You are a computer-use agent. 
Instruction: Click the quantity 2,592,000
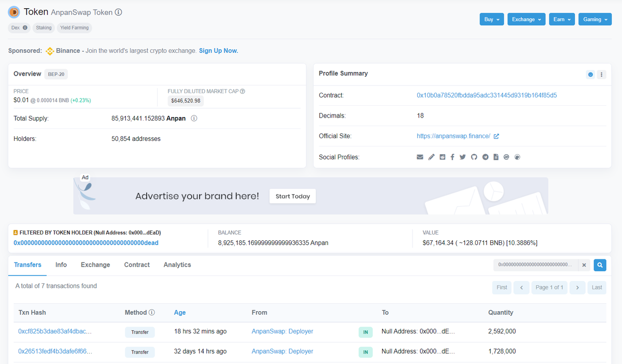pyautogui.click(x=502, y=331)
